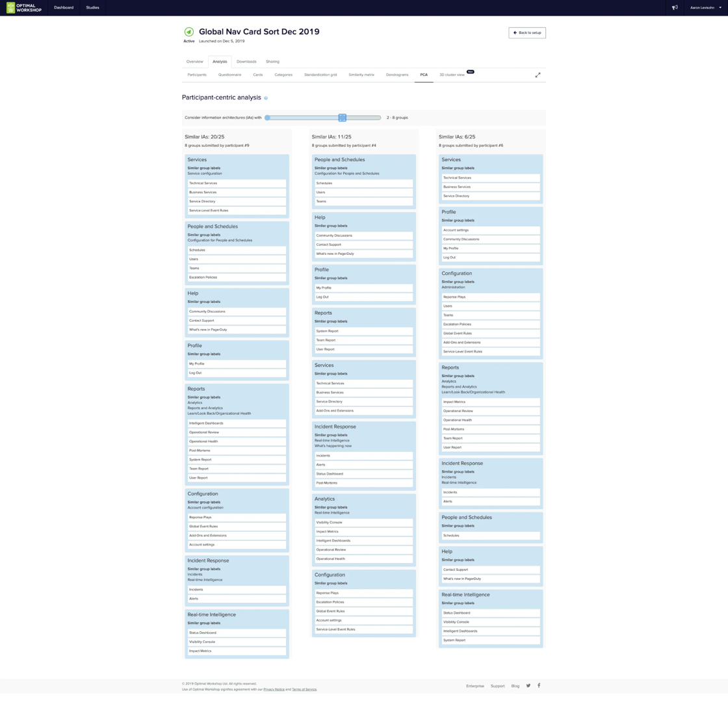
Task: Click the right handle of groups slider
Action: coord(342,118)
